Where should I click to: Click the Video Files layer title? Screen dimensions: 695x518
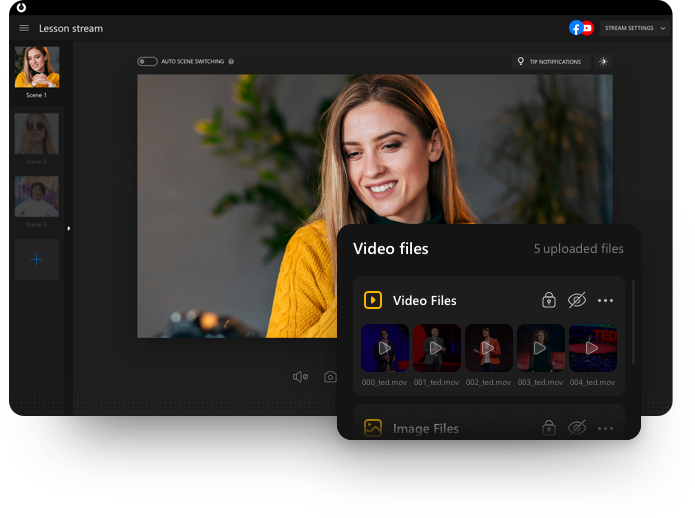(x=425, y=300)
